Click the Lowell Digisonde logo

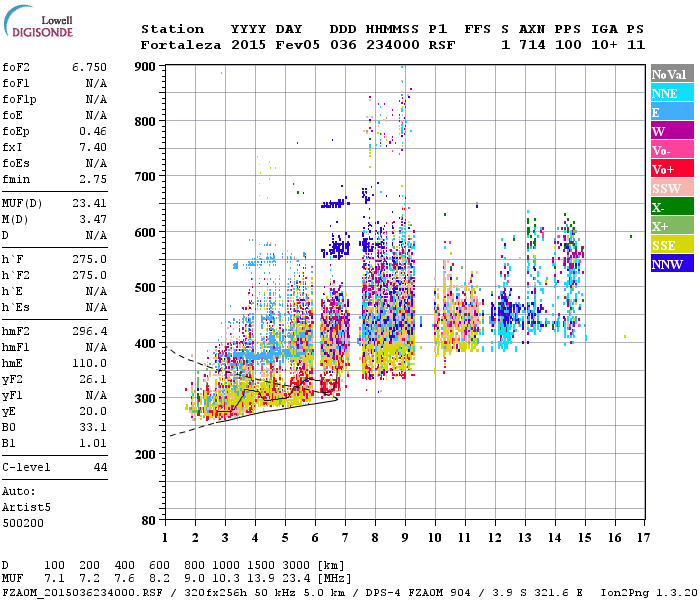[x=38, y=21]
